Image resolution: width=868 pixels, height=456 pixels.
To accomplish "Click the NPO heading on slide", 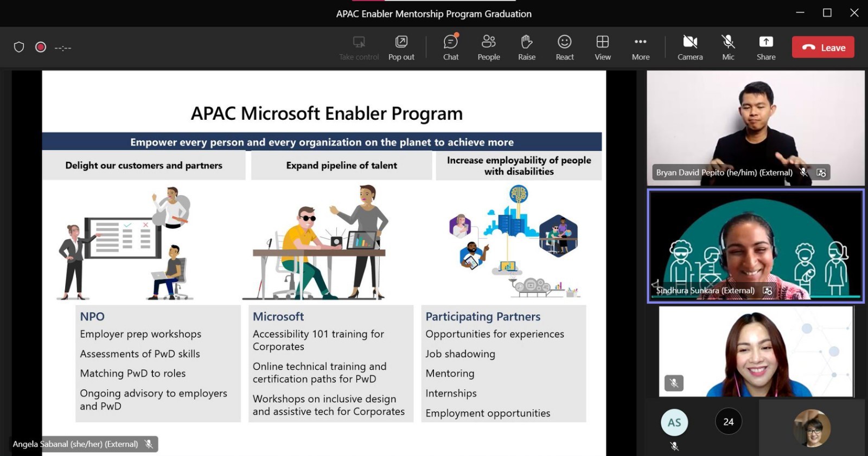I will click(92, 317).
